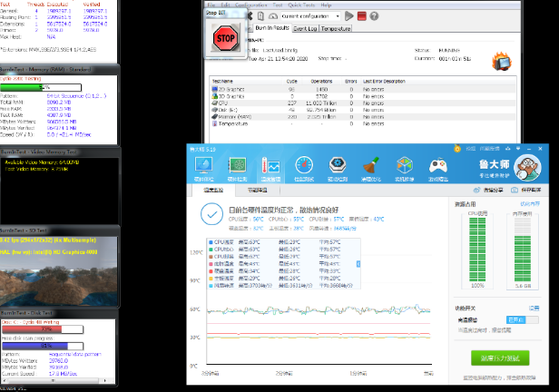Switch to the energy-saving cooling tab in Ludashi
559x392 pixels.
258,190
